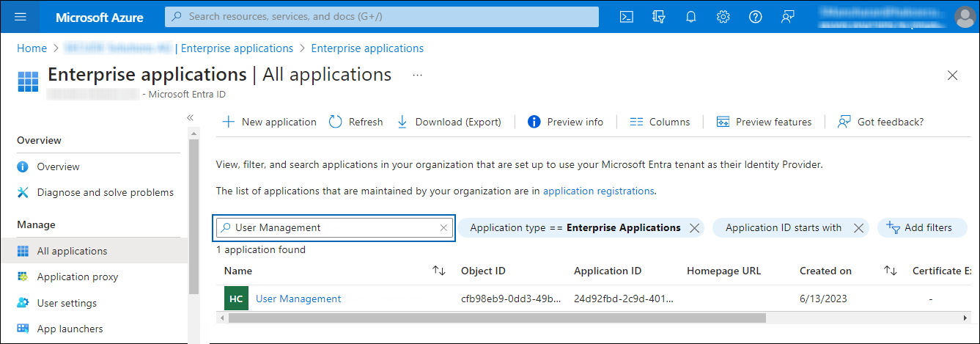Viewport: 980px width, 344px height.
Task: Open portal settings gear
Action: 723,17
